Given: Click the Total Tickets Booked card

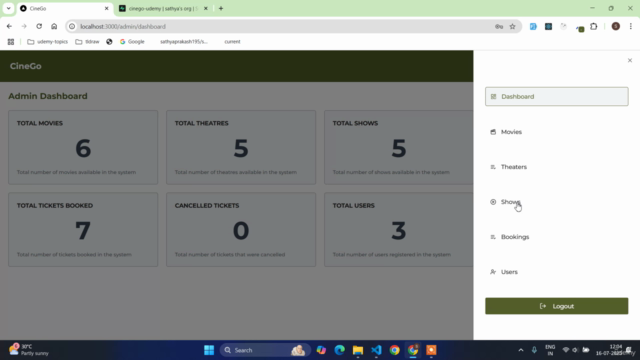Looking at the screenshot, I should click(x=83, y=230).
